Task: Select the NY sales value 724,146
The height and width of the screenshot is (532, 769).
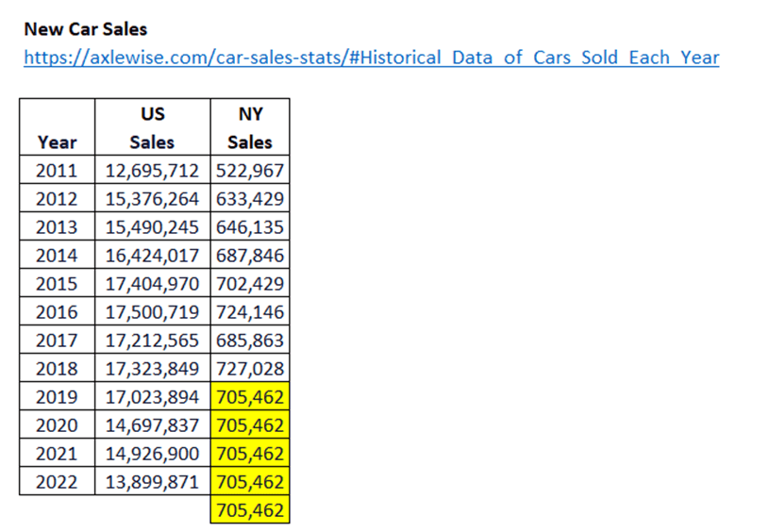Action: tap(250, 312)
